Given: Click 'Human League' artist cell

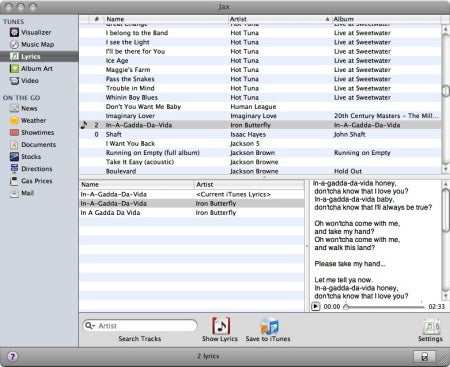Looking at the screenshot, I should pyautogui.click(x=253, y=107).
